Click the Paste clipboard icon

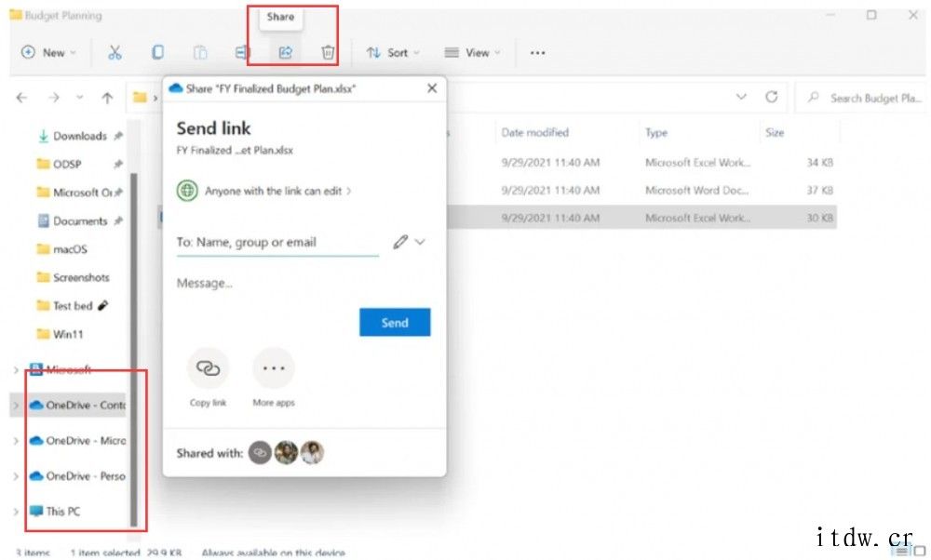pyautogui.click(x=200, y=52)
